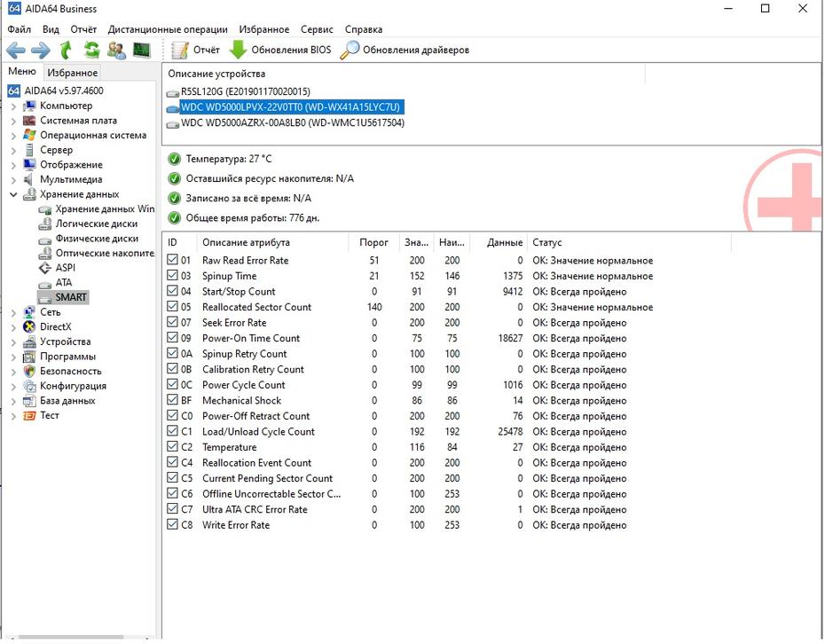This screenshot has height=644, width=825.
Task: Uncheck the Spinup Time attribute checkbox
Action: tap(172, 275)
